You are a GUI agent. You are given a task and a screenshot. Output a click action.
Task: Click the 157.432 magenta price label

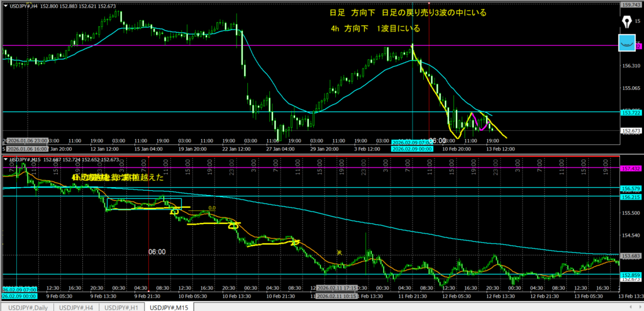pos(630,168)
